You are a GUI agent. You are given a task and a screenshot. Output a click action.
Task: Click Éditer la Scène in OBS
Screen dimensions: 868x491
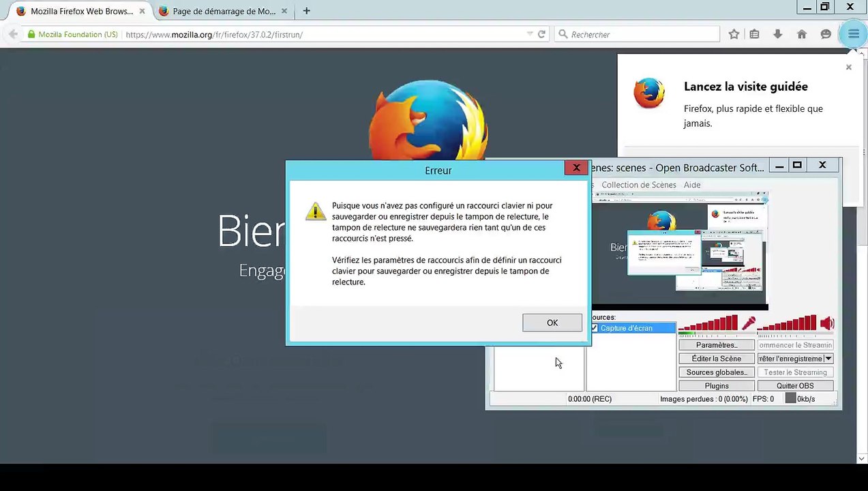(716, 359)
